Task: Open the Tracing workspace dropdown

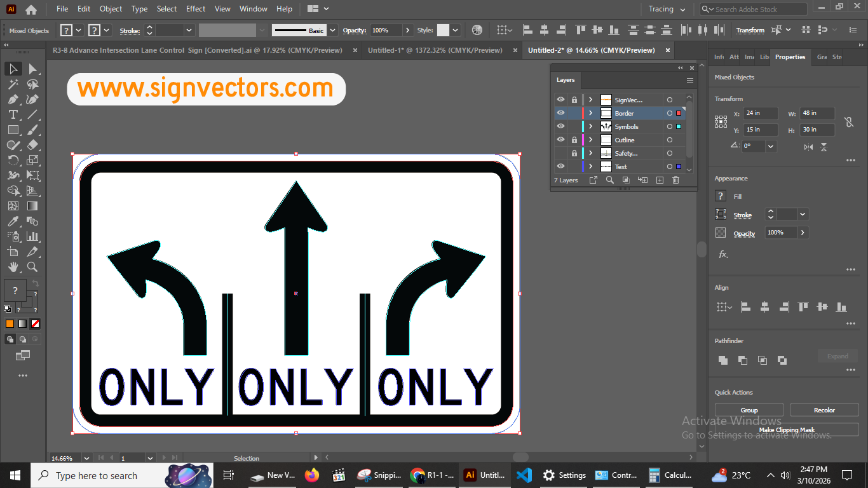Action: [x=667, y=10]
